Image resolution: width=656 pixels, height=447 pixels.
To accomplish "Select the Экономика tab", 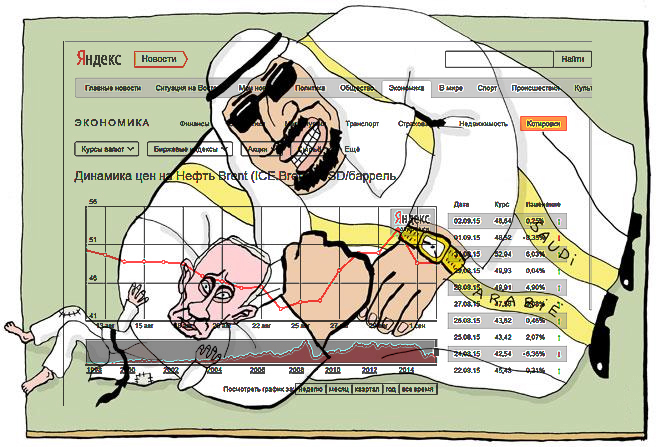I will point(406,88).
